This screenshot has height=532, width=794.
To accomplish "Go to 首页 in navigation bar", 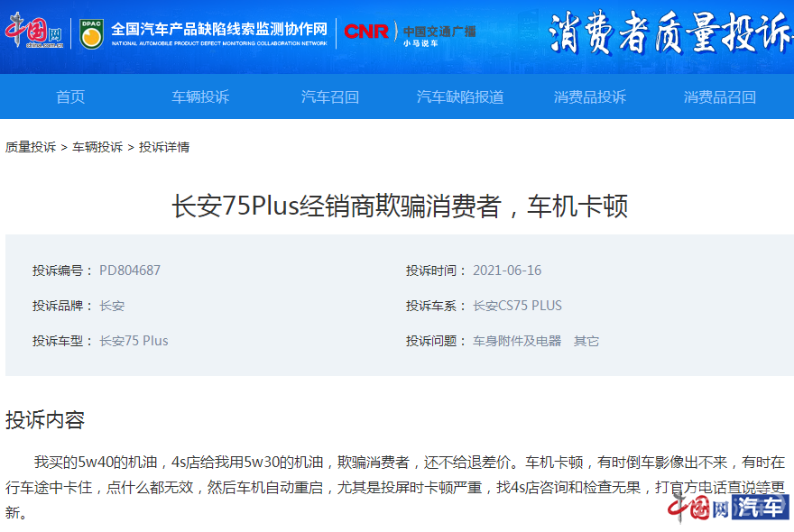I will 70,96.
